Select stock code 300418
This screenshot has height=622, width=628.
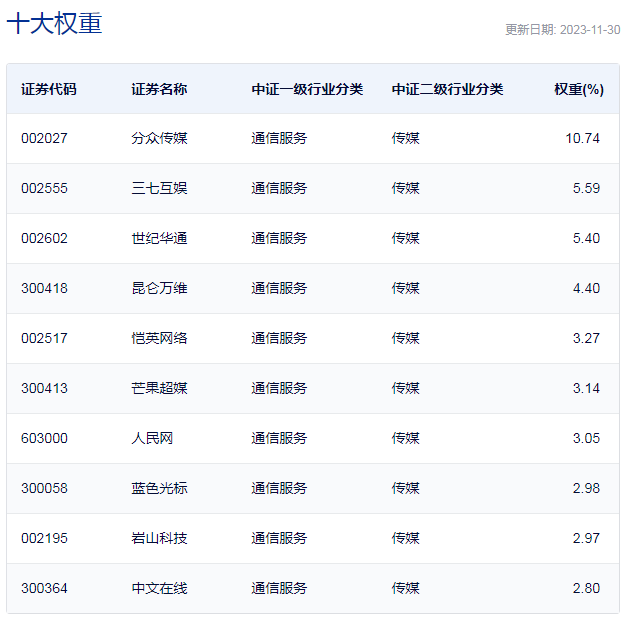click(x=44, y=288)
